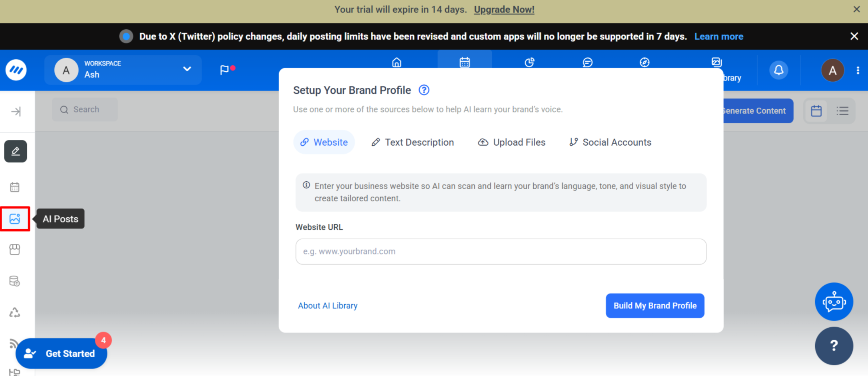
Task: Click the Website URL input field
Action: pyautogui.click(x=501, y=252)
